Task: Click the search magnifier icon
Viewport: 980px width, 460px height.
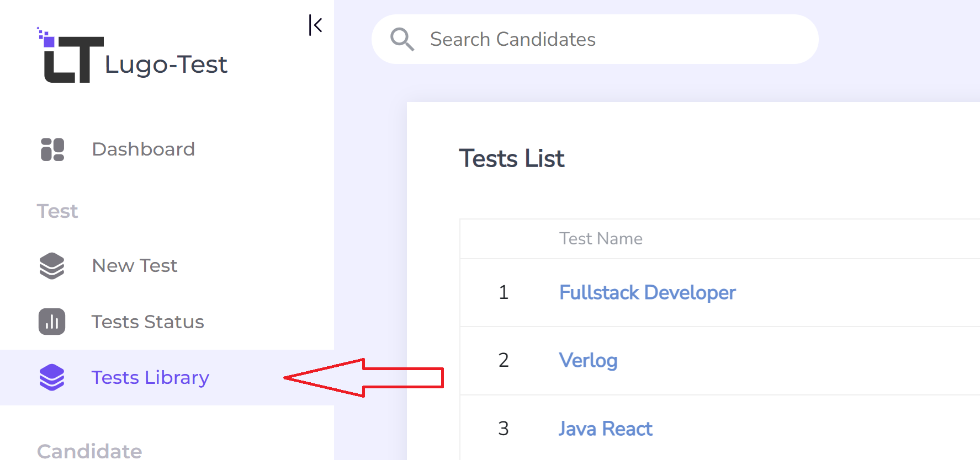Action: coord(402,40)
